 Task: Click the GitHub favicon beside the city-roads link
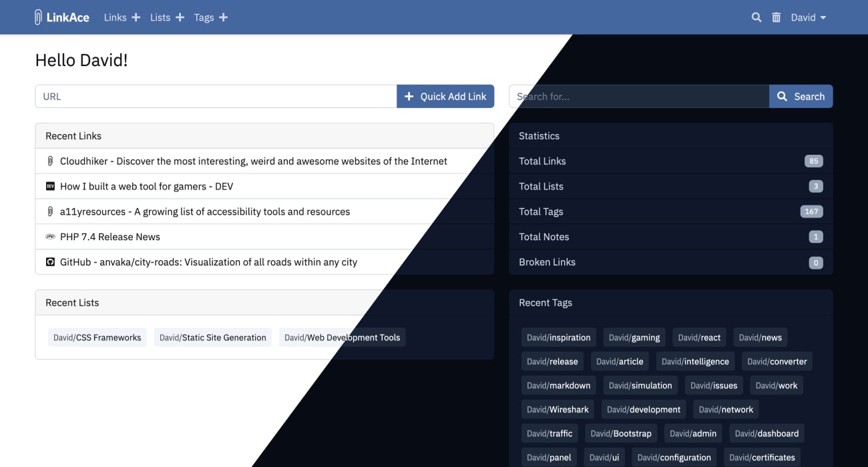click(x=51, y=262)
